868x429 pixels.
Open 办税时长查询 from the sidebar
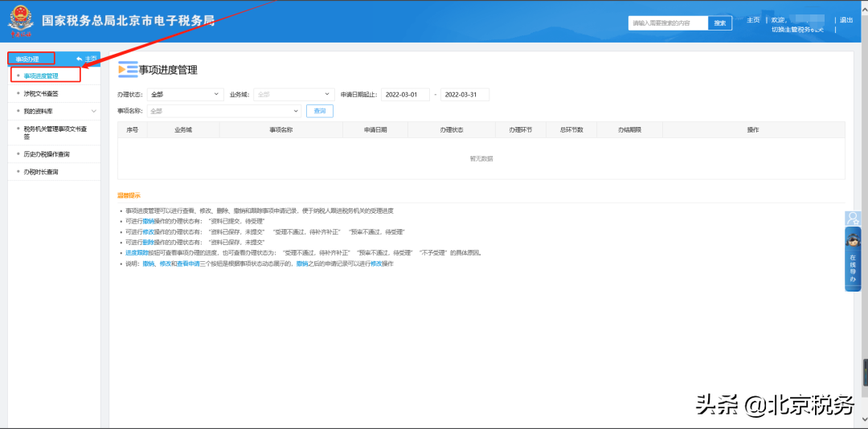coord(42,172)
